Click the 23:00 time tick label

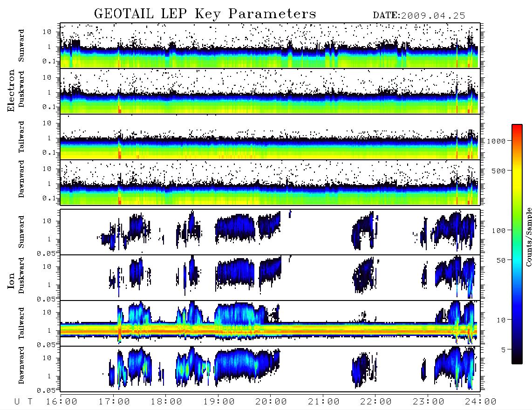point(429,402)
